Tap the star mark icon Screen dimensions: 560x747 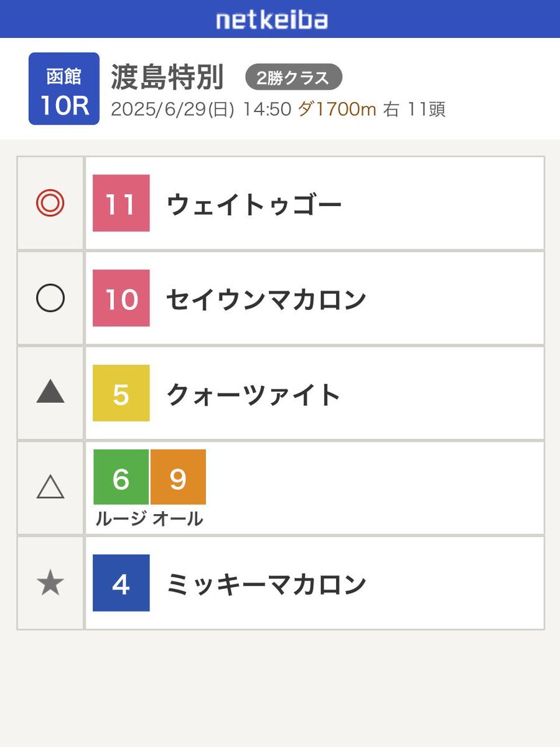click(50, 583)
